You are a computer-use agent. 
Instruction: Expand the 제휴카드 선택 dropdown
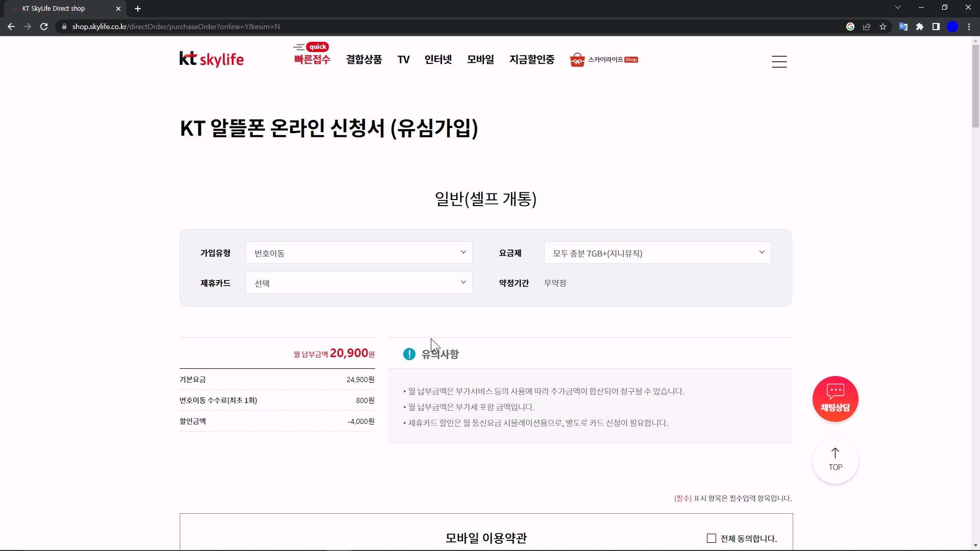359,283
